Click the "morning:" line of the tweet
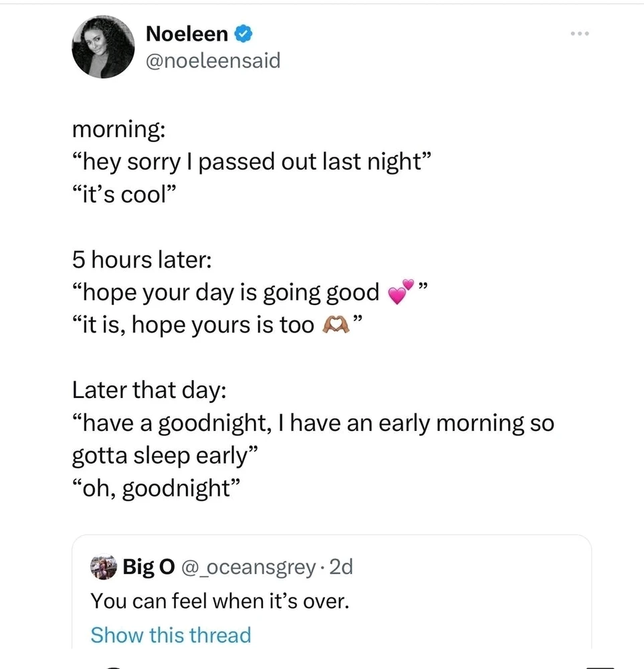 click(x=118, y=129)
